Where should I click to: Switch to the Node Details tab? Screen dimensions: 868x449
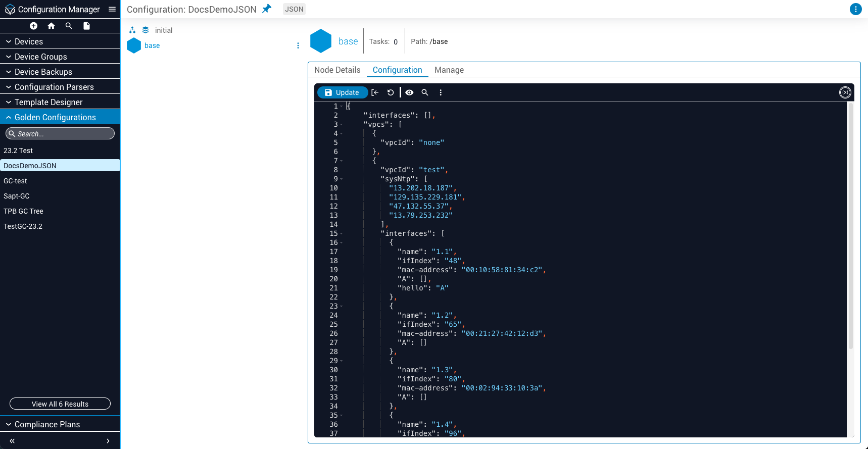tap(337, 70)
